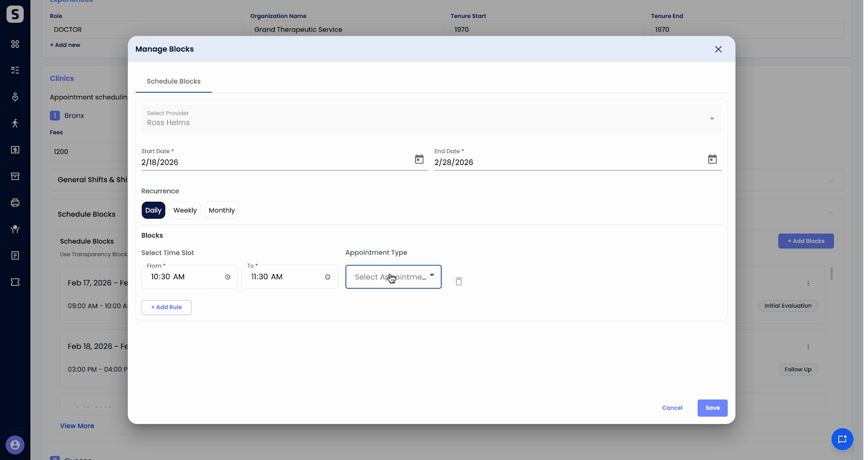Open options menu for Feb 17 block
Viewport: 868px width, 460px height.
click(x=808, y=283)
